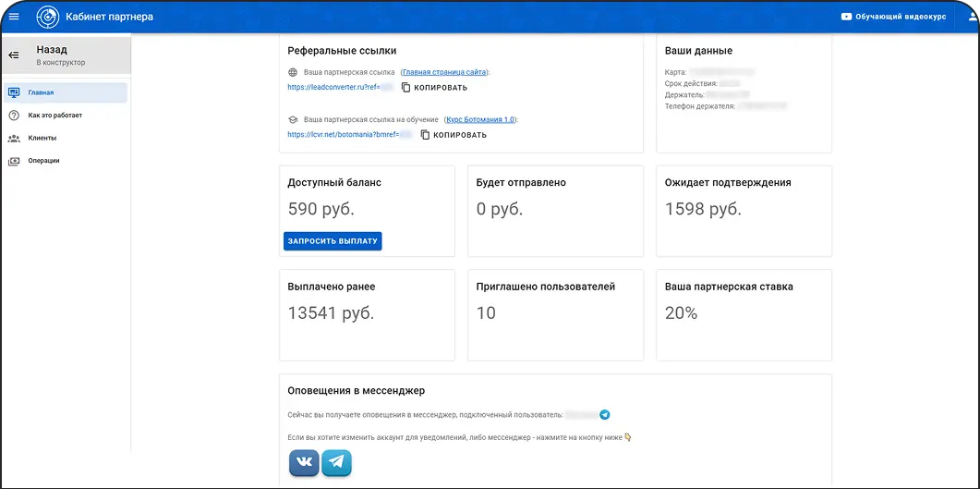Click the Запросить выплату button
The width and height of the screenshot is (980, 489).
coord(333,240)
